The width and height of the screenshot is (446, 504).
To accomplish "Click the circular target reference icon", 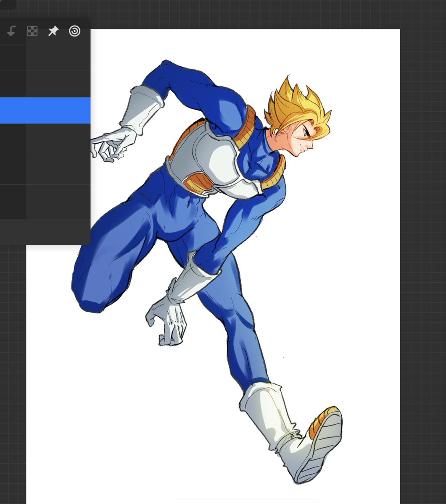I will click(74, 31).
